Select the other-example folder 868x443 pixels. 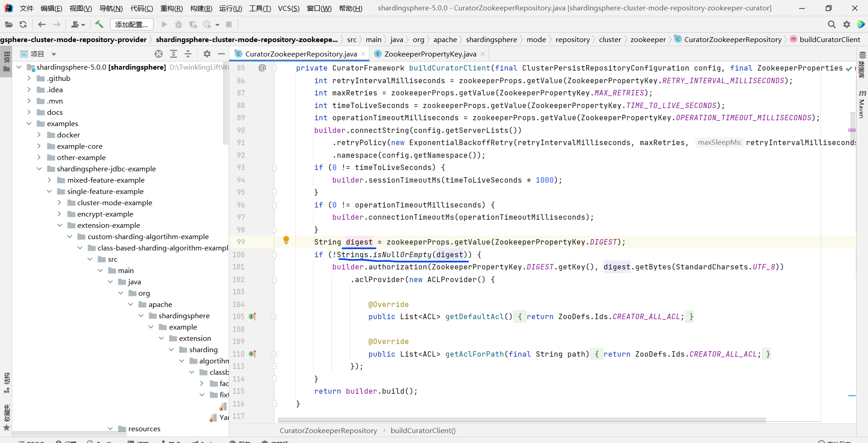81,157
